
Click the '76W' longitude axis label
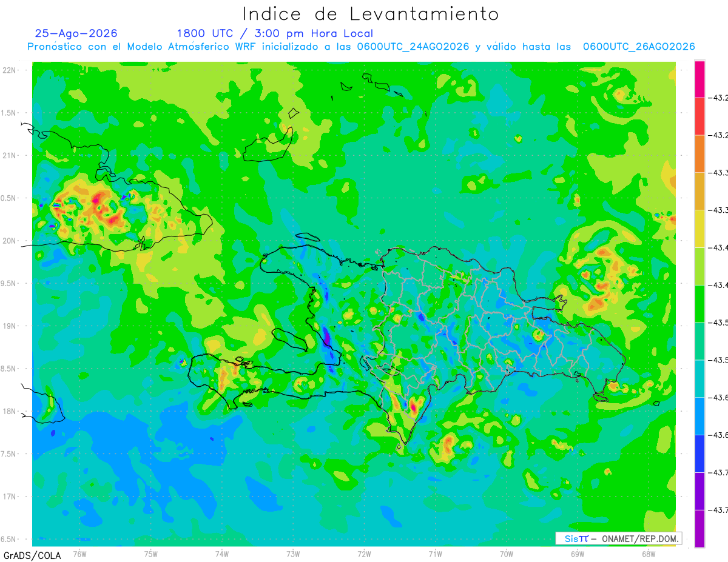tap(79, 554)
